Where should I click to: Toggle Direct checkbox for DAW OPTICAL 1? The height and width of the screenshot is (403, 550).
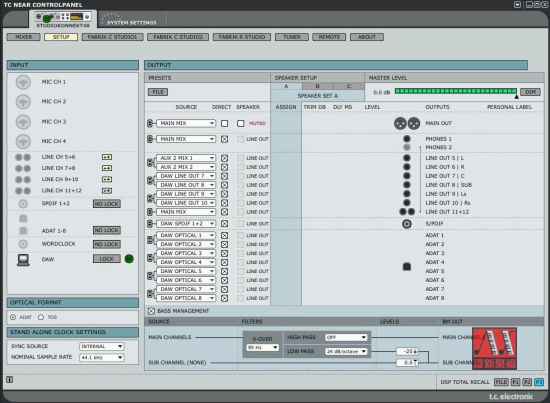click(x=224, y=236)
